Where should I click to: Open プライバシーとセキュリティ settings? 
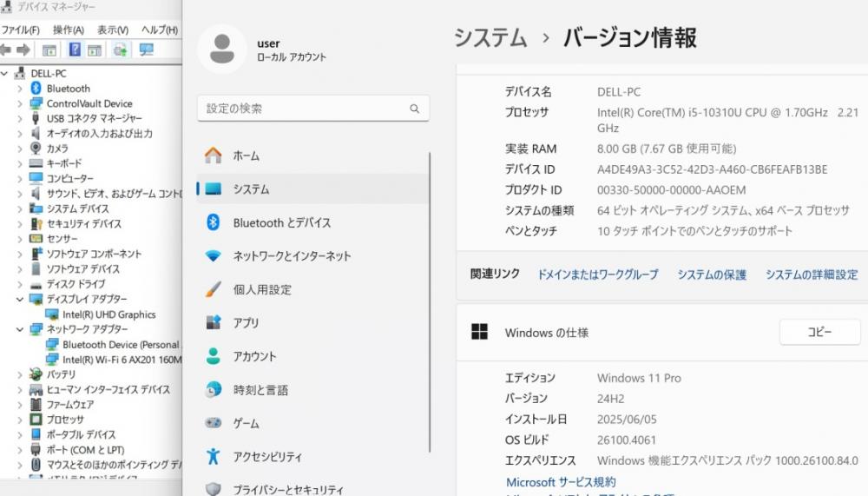312,489
